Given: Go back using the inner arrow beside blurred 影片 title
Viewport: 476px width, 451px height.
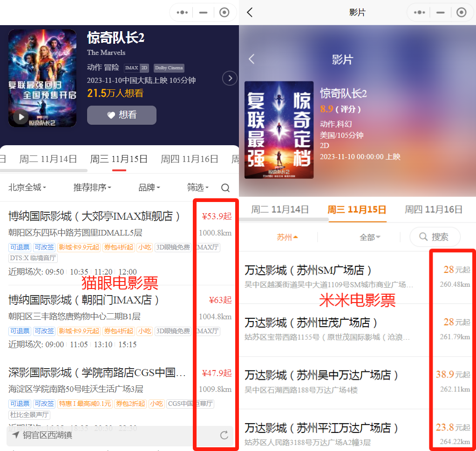Looking at the screenshot, I should pyautogui.click(x=252, y=59).
